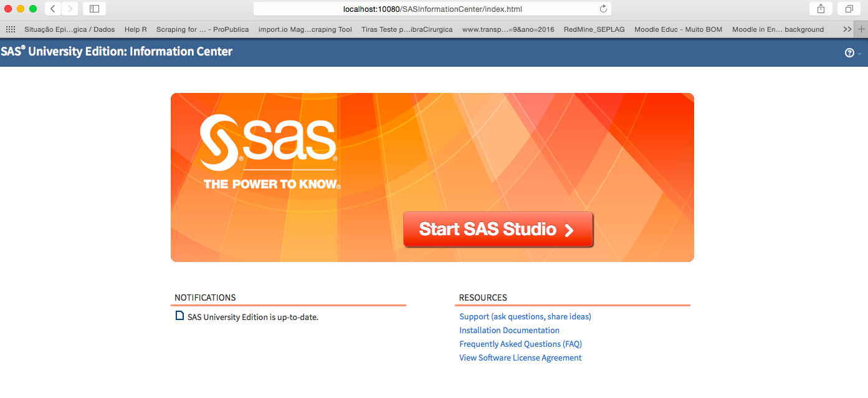The image size is (868, 398).
Task: Open the Help R bookmark
Action: [x=136, y=29]
